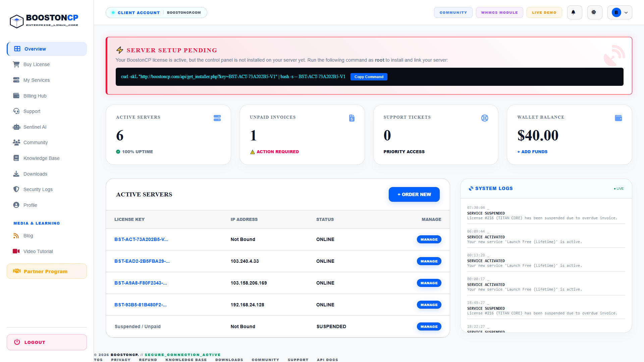Click the Security Logs shield icon
This screenshot has width=644, height=362.
click(x=16, y=189)
